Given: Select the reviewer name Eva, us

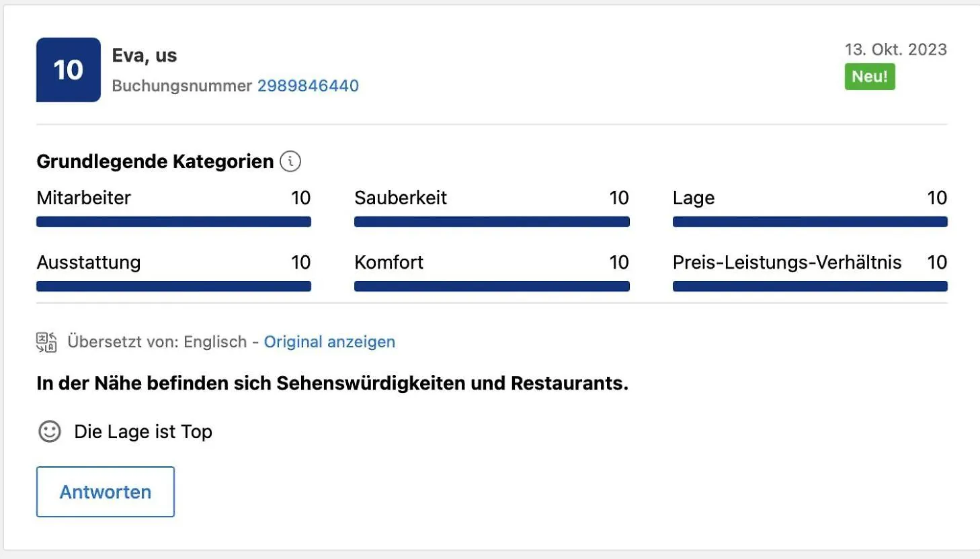Looking at the screenshot, I should tap(145, 56).
